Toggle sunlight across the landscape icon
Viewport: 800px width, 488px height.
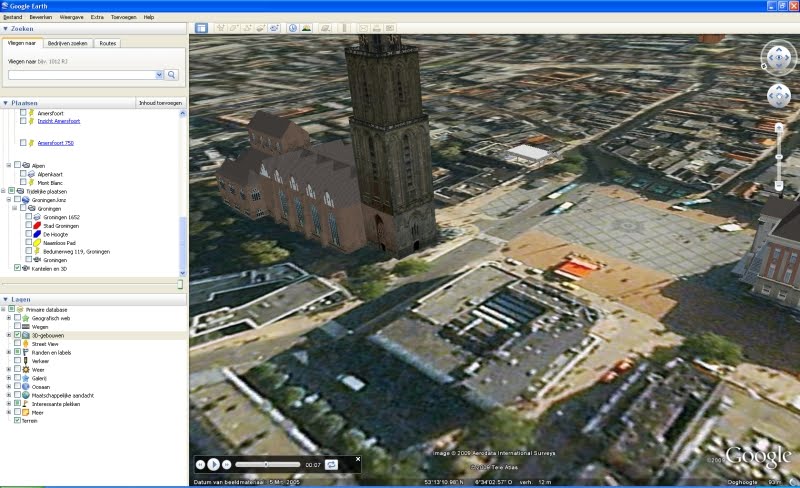(306, 28)
